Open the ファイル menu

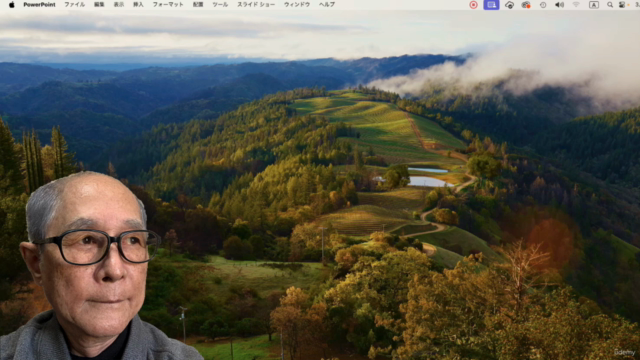click(74, 5)
